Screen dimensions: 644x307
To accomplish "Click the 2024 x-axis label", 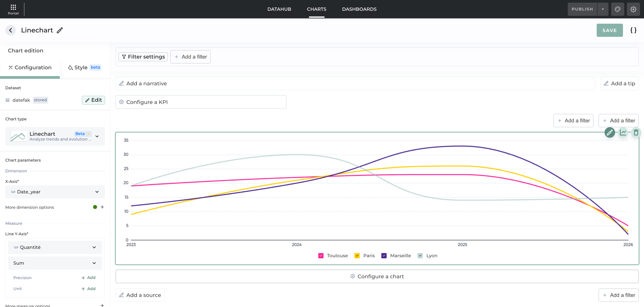I will pos(297,245).
